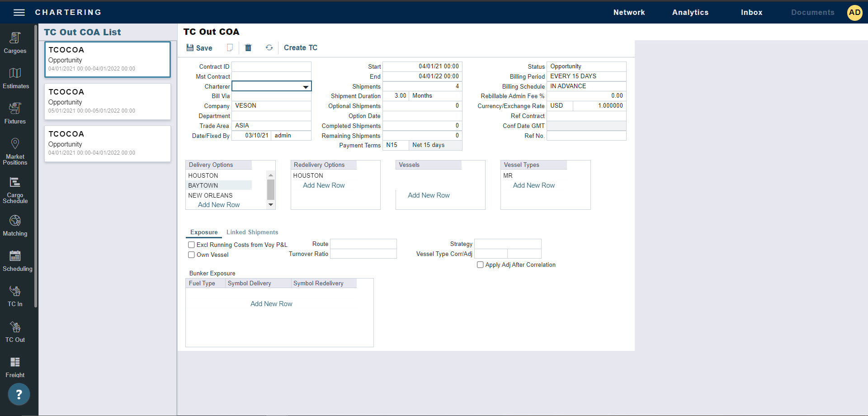Click the trash delete icon in toolbar
868x416 pixels.
248,47
